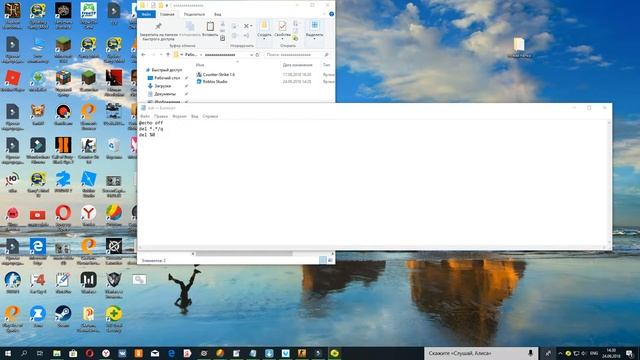640x360 pixels.
Task: Open Notepad Format (Формат) menu
Action: [x=179, y=116]
